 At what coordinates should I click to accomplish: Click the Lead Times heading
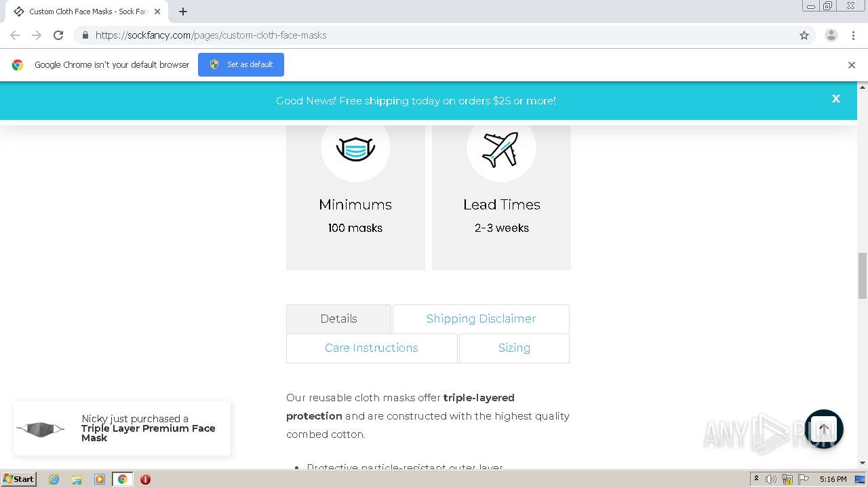pyautogui.click(x=502, y=205)
